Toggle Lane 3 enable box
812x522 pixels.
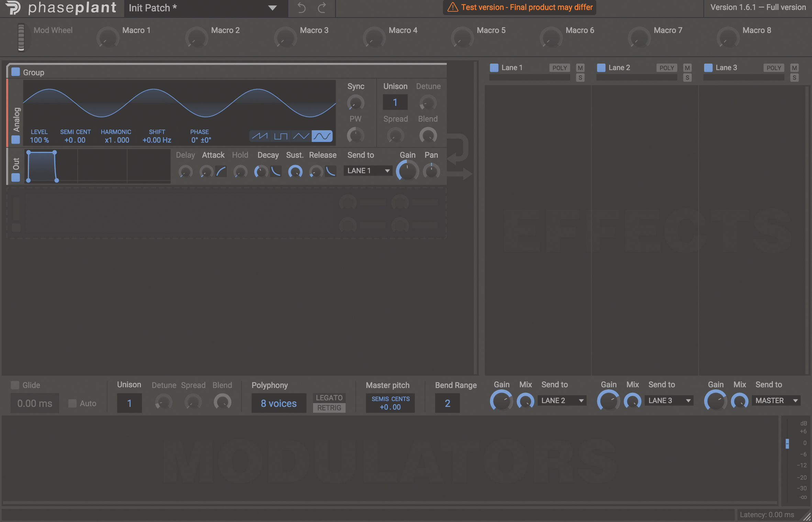coord(708,68)
